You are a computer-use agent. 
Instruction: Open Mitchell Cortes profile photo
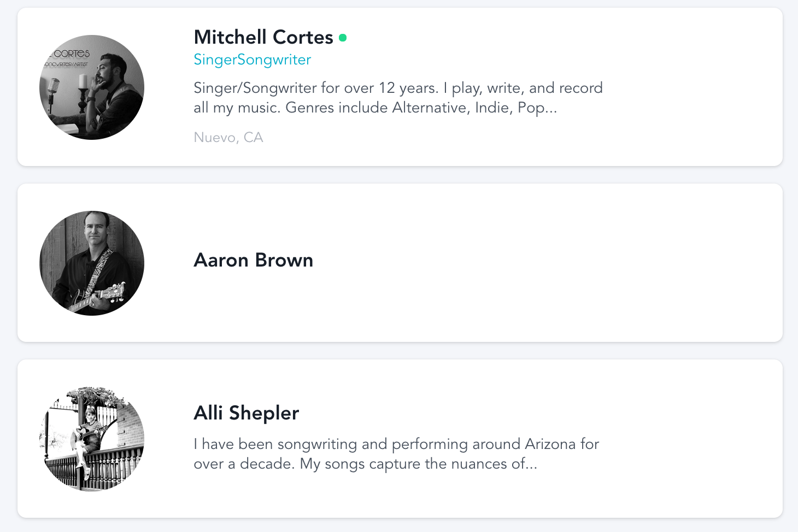point(92,87)
